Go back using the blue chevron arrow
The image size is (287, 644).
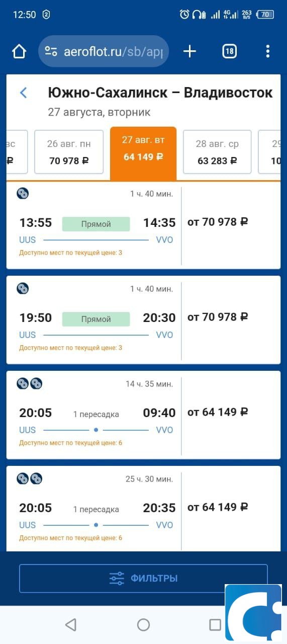23,93
